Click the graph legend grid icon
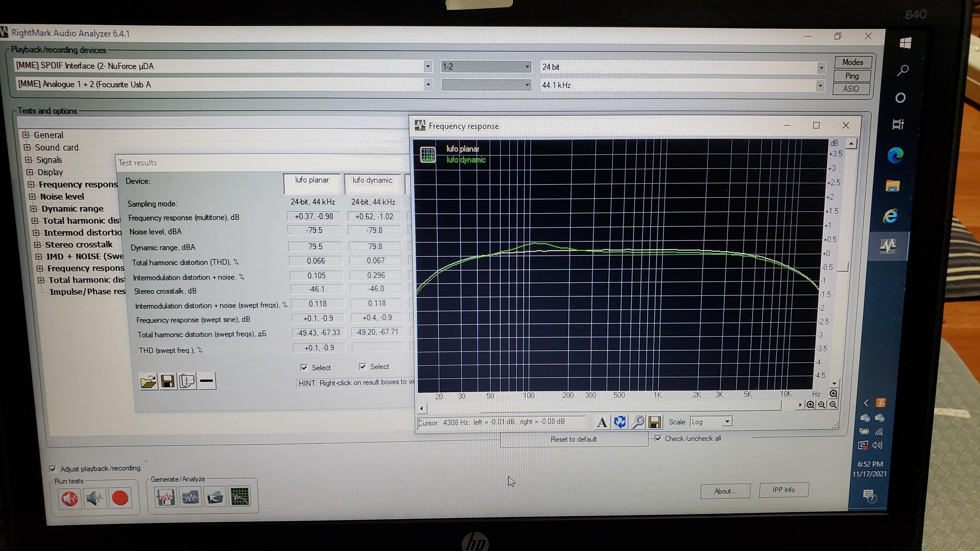 tap(428, 155)
